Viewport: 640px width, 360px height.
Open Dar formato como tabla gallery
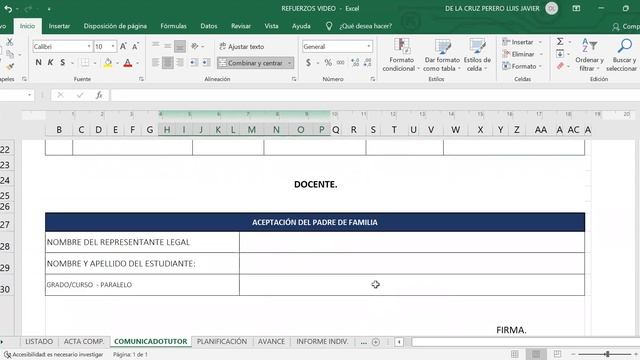(442, 55)
